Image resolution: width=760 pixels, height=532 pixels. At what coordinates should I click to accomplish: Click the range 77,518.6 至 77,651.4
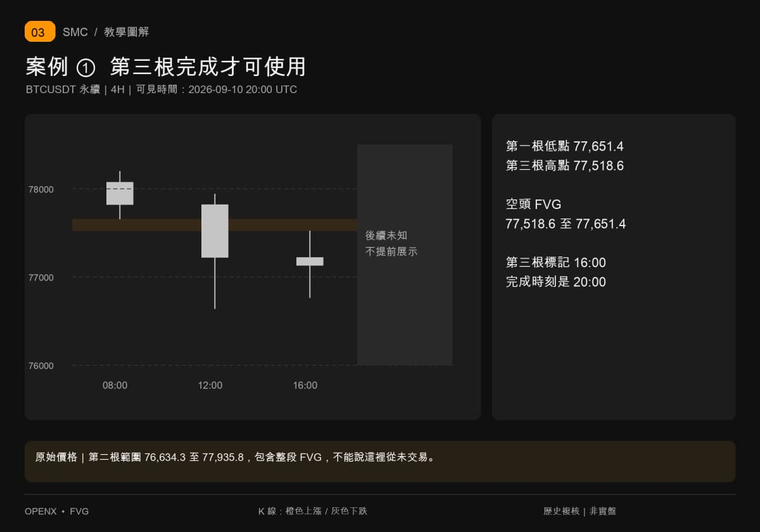566,224
